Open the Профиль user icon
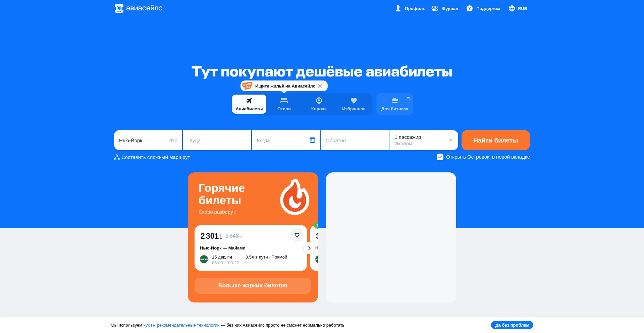Viewport: 644px width, 333px height. point(398,8)
